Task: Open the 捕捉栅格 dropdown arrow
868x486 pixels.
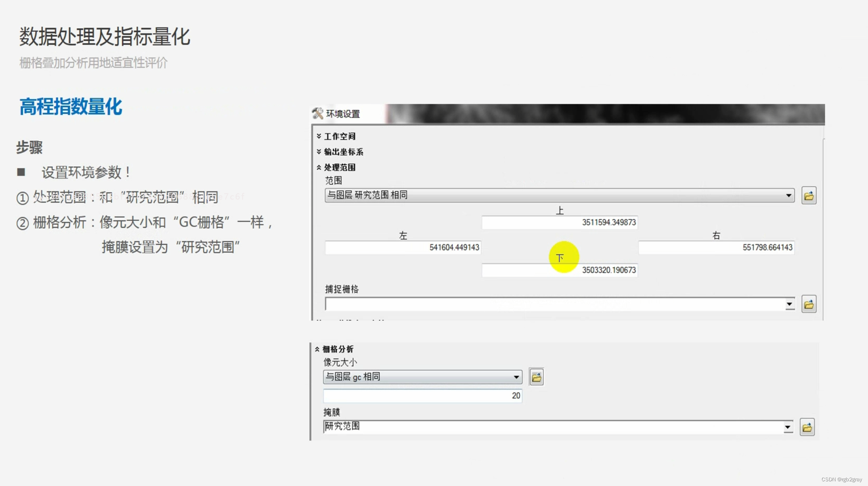Action: [789, 304]
